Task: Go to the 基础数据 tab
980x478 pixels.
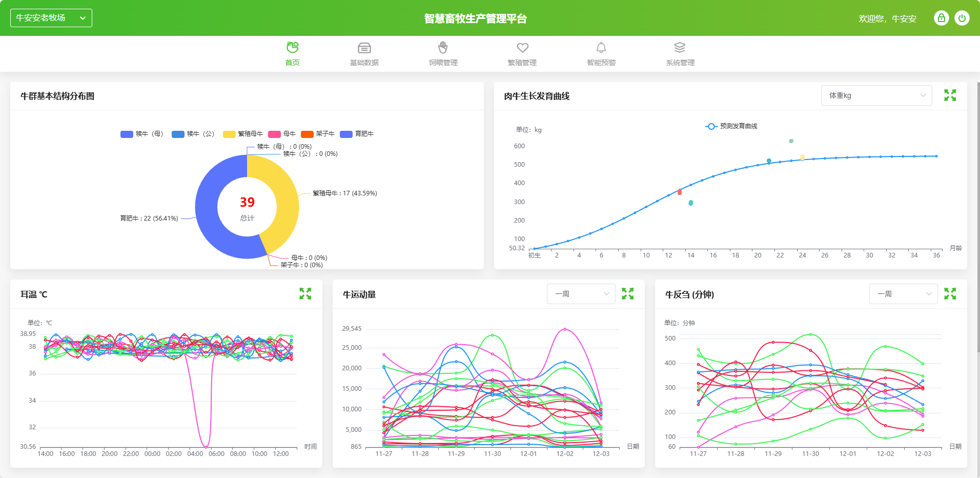Action: [x=364, y=54]
